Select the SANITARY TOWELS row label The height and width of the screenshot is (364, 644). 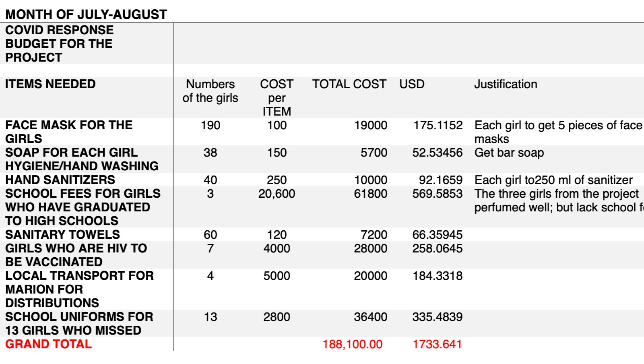(62, 234)
